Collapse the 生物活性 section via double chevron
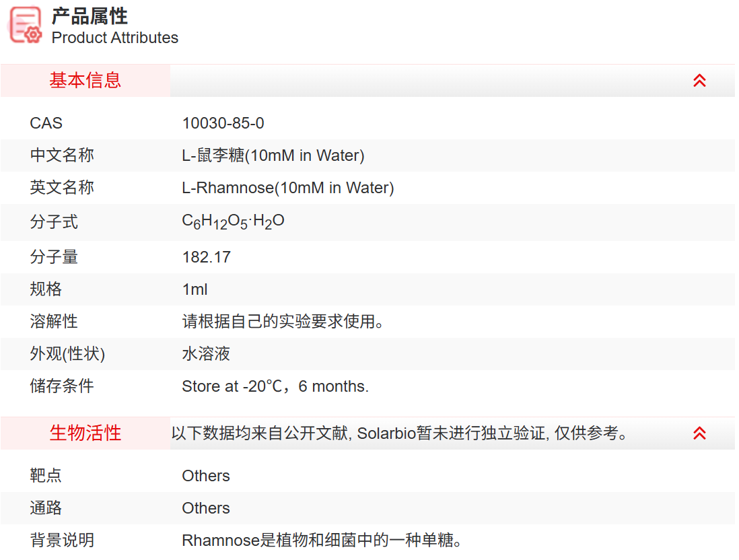Screen dimensions: 739x560 700,433
